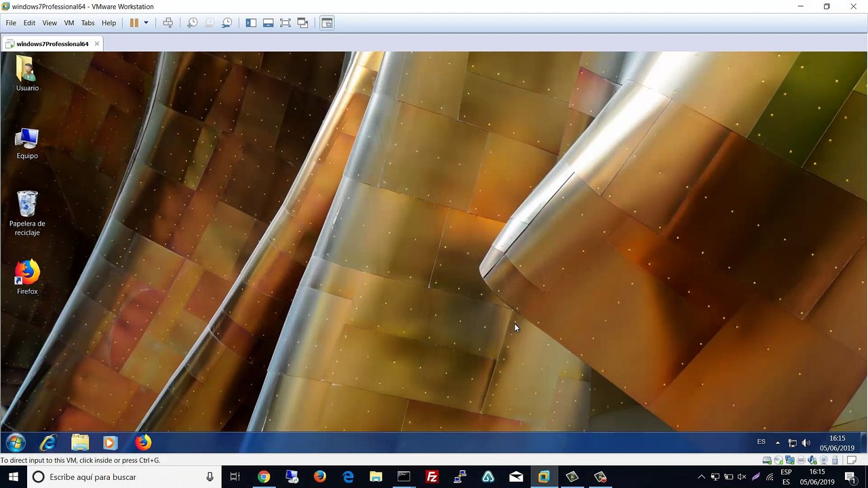This screenshot has height=488, width=868.
Task: Toggle the VMware library sidebar
Action: point(251,23)
